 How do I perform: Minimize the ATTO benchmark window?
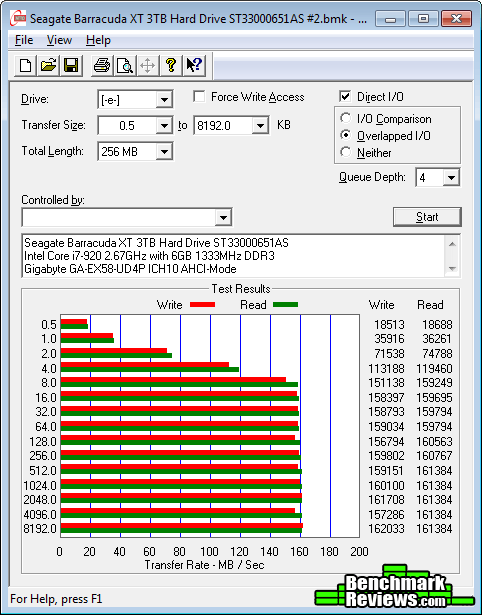pyautogui.click(x=390, y=18)
